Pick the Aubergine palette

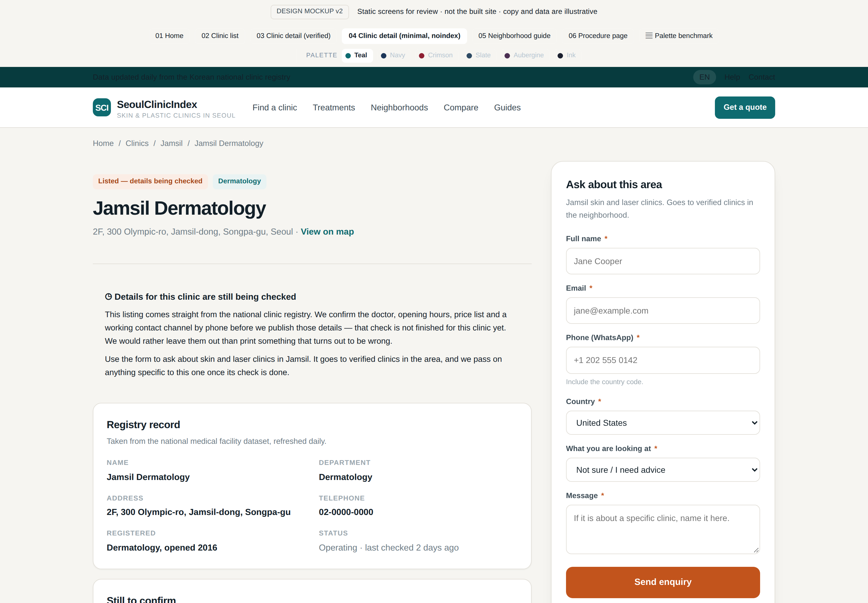[x=524, y=55]
